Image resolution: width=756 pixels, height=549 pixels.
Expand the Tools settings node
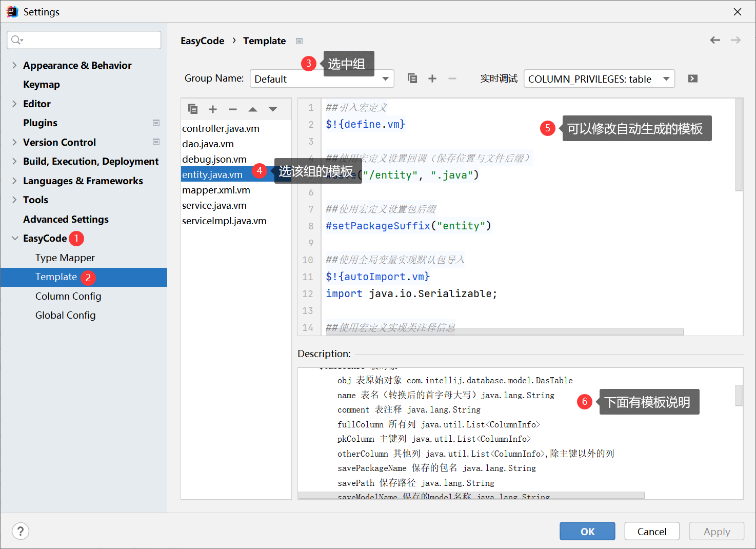14,200
